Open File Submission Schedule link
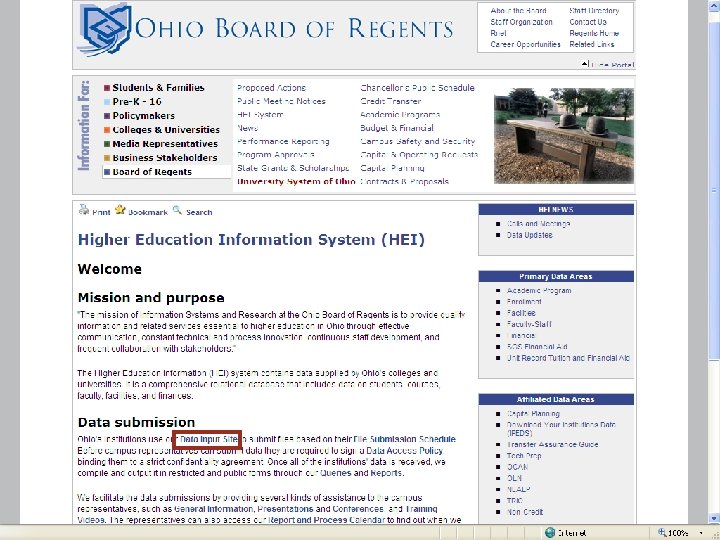The width and height of the screenshot is (720, 540). [404, 439]
